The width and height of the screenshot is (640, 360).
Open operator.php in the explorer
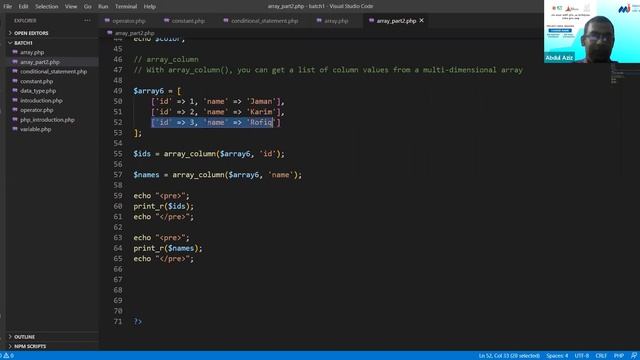click(36, 110)
